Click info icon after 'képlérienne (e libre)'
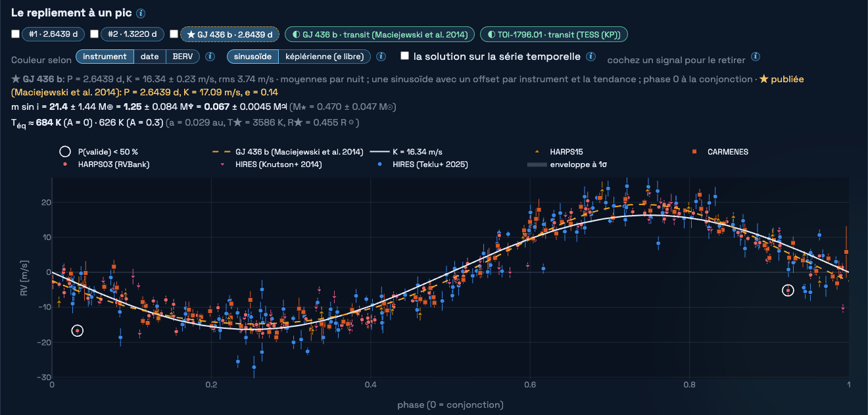 click(x=381, y=57)
